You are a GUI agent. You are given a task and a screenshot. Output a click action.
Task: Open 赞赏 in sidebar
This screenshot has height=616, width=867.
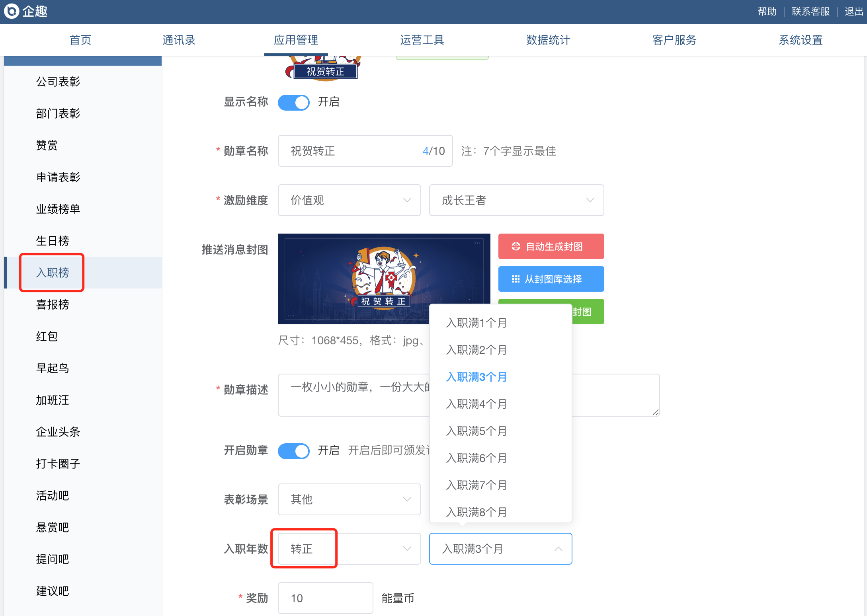pos(83,145)
